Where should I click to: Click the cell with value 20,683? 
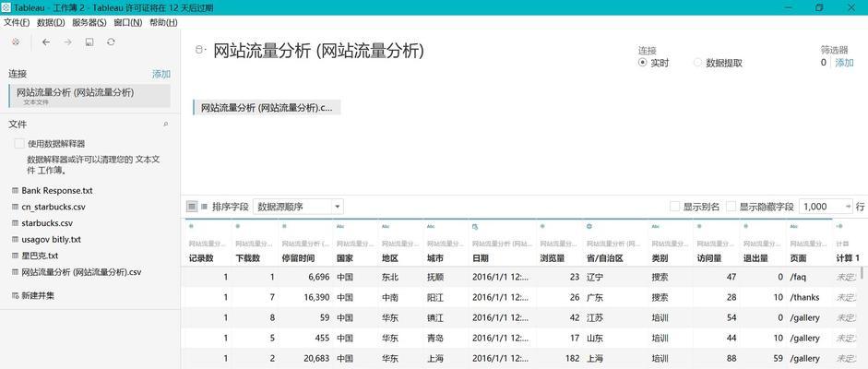(x=305, y=359)
